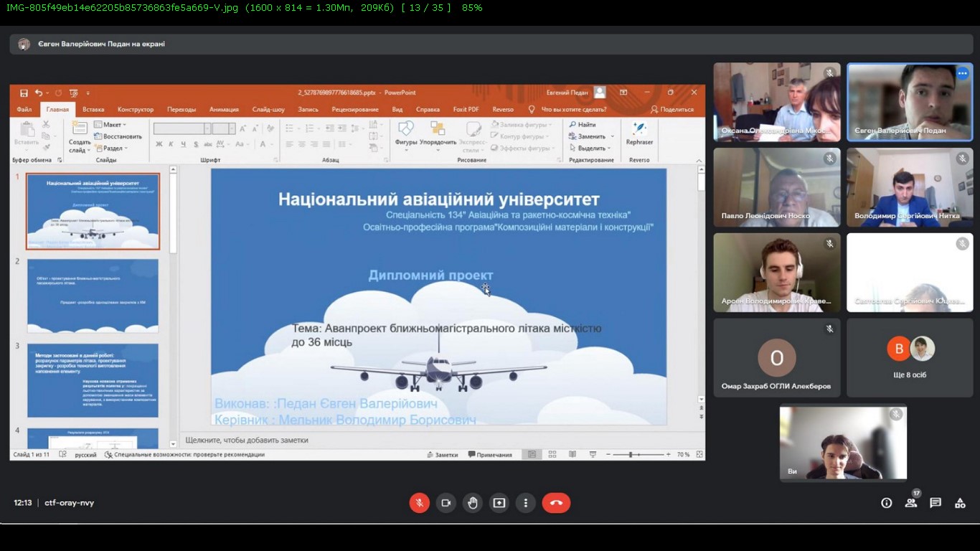Click the PowerPoint Save icon
The height and width of the screenshot is (551, 980).
24,93
